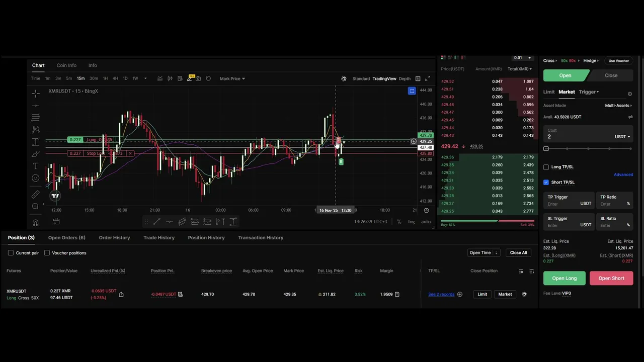Viewport: 644px width, 362px height.
Task: Enable the Current pair checkbox
Action: (11, 253)
